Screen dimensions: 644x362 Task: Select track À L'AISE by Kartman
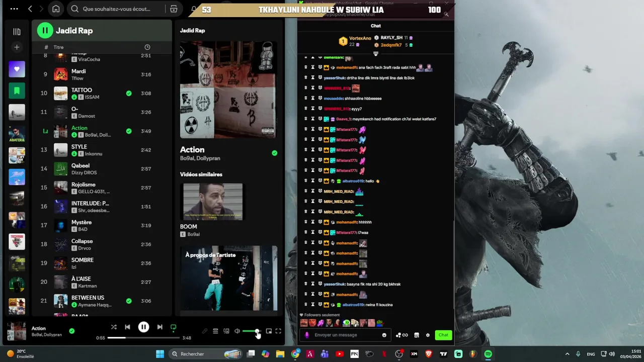(x=101, y=282)
